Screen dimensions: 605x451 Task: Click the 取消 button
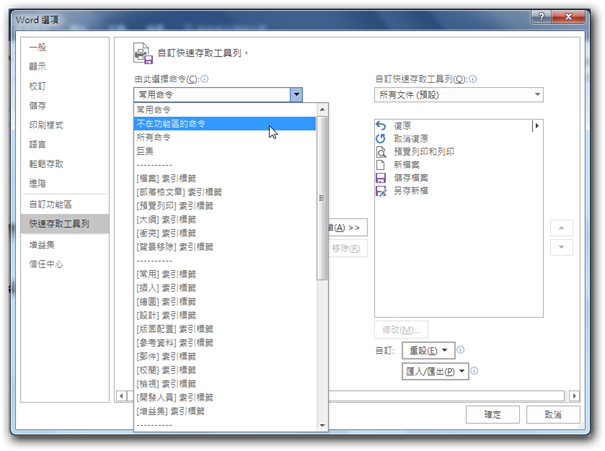tap(553, 415)
